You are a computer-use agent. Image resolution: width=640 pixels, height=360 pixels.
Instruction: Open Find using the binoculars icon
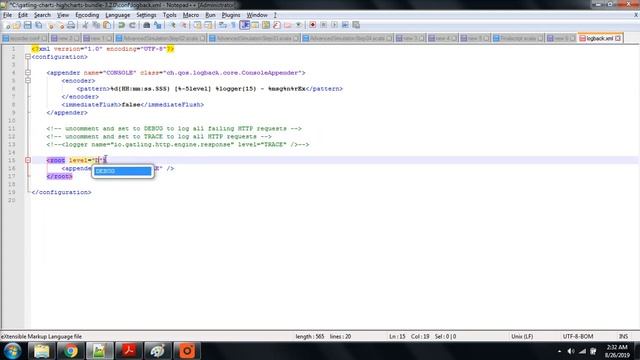(147, 25)
